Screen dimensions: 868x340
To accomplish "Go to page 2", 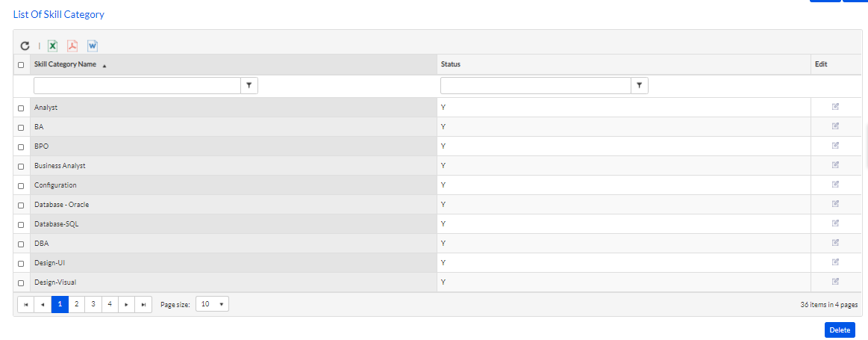I will tap(76, 304).
